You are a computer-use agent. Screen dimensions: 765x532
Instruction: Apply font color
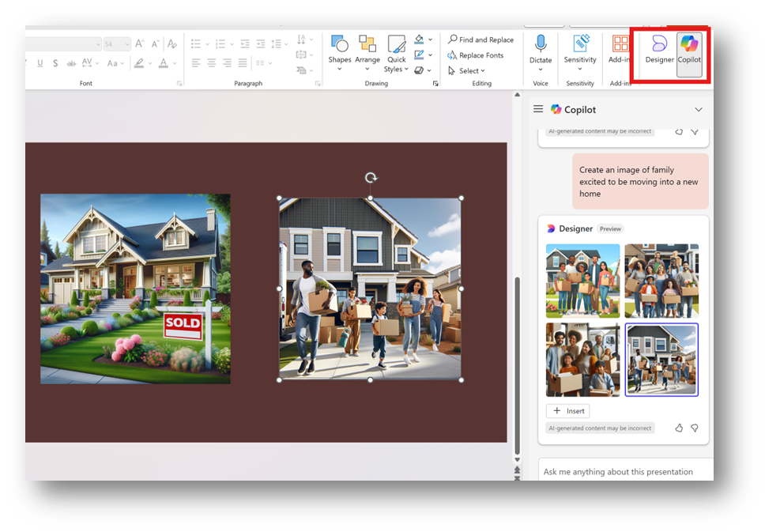point(164,63)
